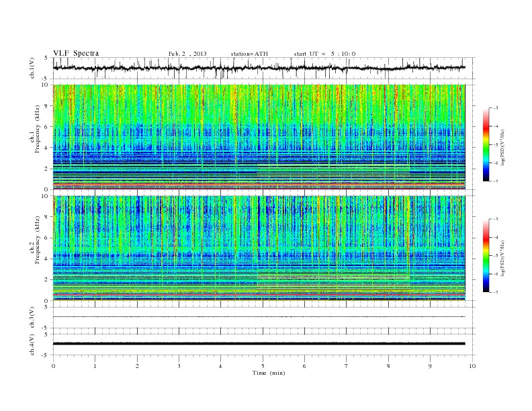Click the "2" kHz tick on ch.2 frequency axis
532x411 pixels.
click(46, 280)
